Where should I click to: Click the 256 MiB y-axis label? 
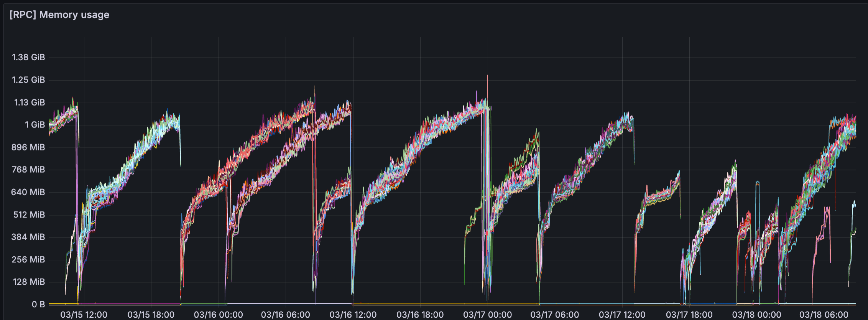28,260
